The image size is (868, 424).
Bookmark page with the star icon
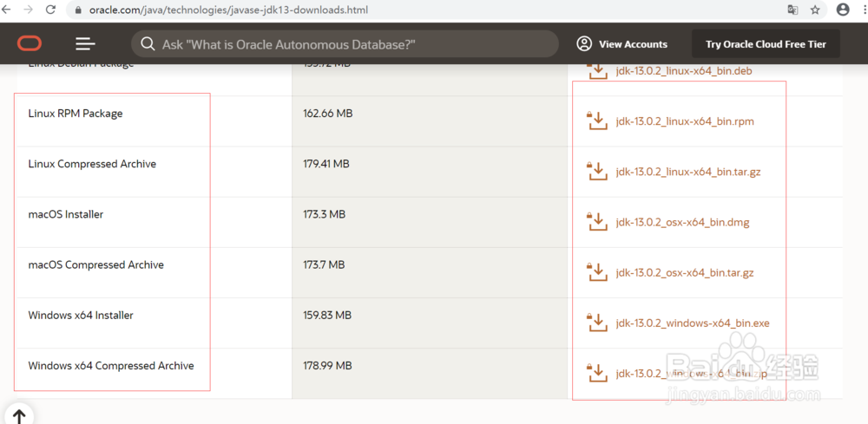tap(815, 10)
